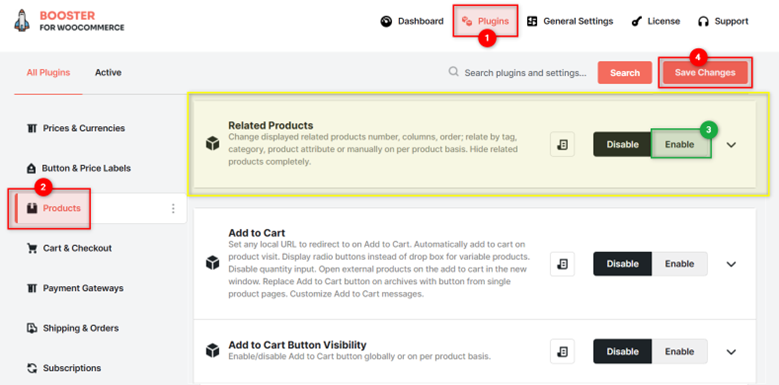Expand the Add to Cart settings chevron

(x=731, y=264)
